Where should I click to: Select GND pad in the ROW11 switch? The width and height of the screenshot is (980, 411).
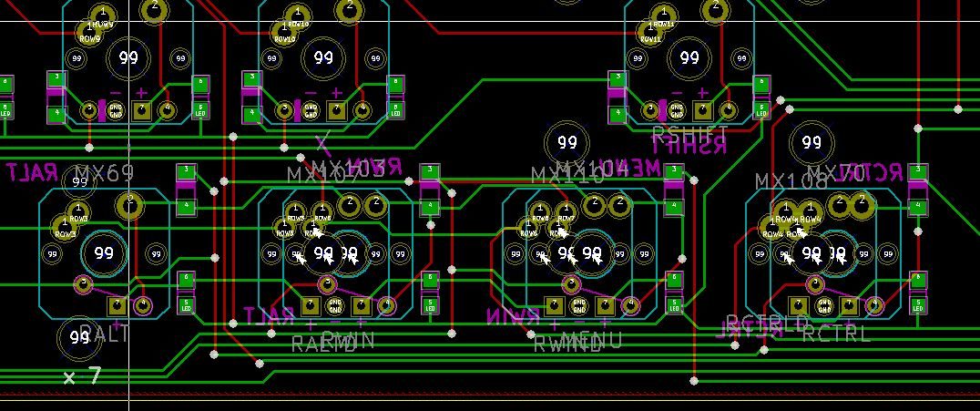click(677, 111)
